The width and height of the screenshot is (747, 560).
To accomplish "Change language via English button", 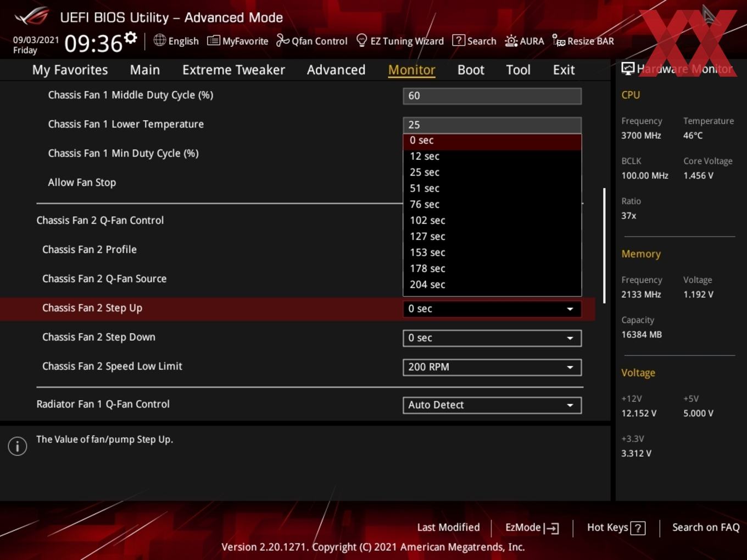I will (176, 41).
